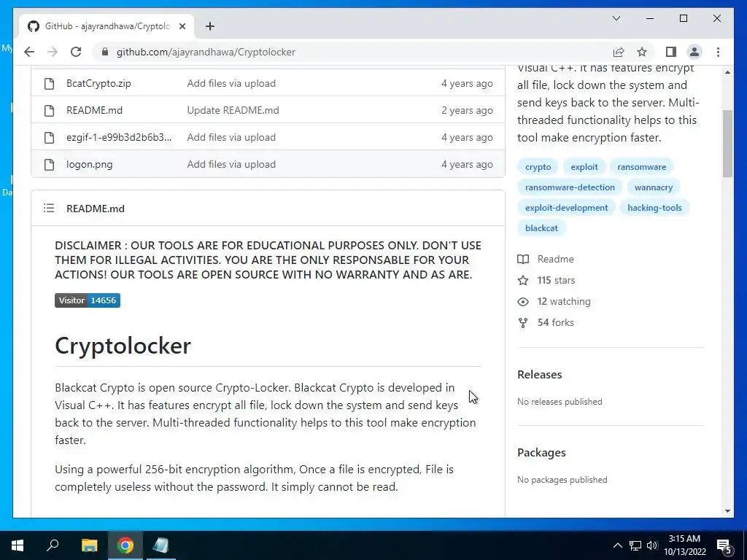Select the exploit-development topic tag
This screenshot has width=747, height=560.
(x=566, y=208)
